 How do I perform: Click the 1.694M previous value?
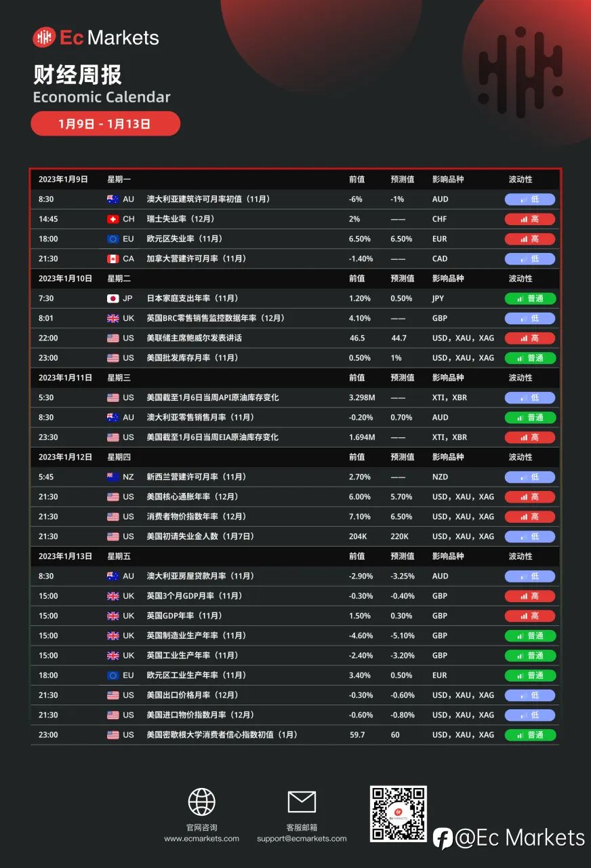point(362,437)
